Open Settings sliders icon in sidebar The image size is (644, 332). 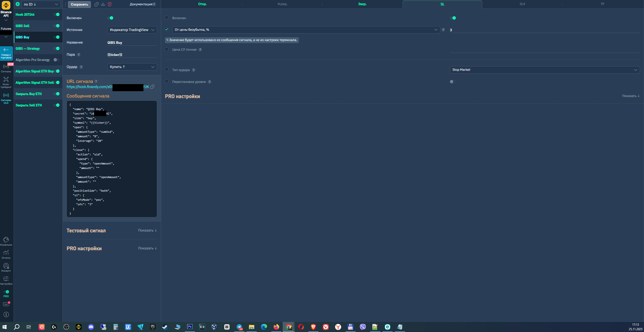(6, 280)
